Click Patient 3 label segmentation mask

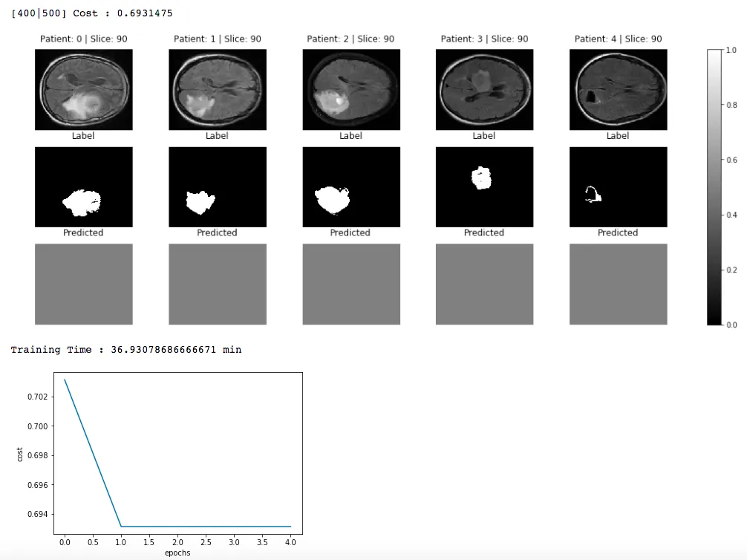pos(484,187)
